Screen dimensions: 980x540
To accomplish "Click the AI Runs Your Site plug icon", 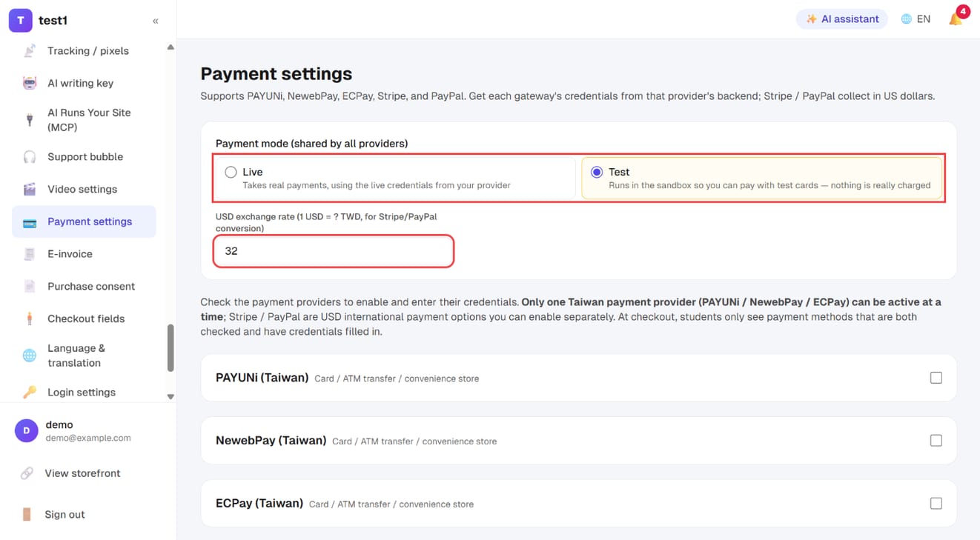I will click(30, 120).
